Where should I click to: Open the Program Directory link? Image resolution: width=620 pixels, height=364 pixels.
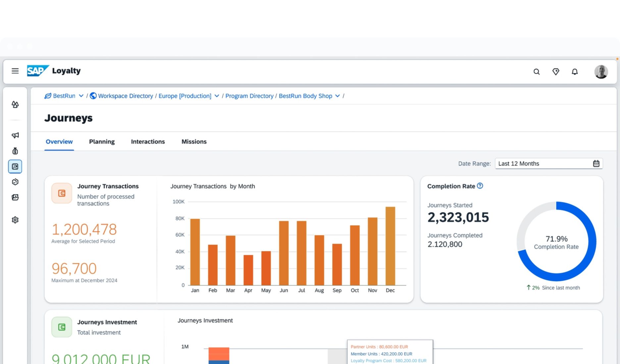(249, 96)
